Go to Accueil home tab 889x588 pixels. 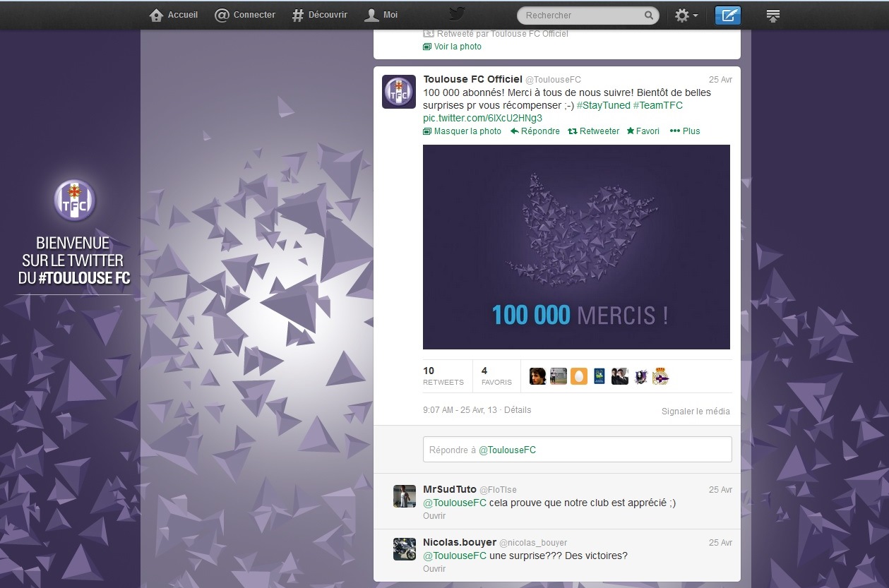click(174, 15)
